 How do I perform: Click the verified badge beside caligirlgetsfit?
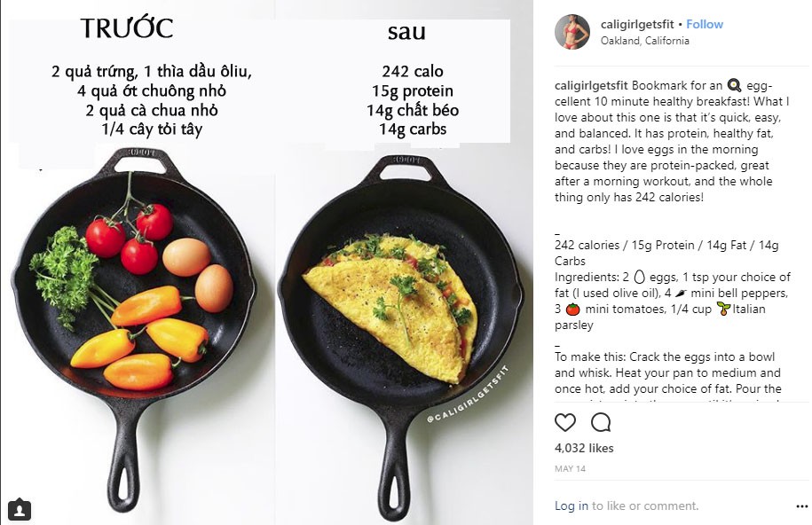(x=681, y=24)
